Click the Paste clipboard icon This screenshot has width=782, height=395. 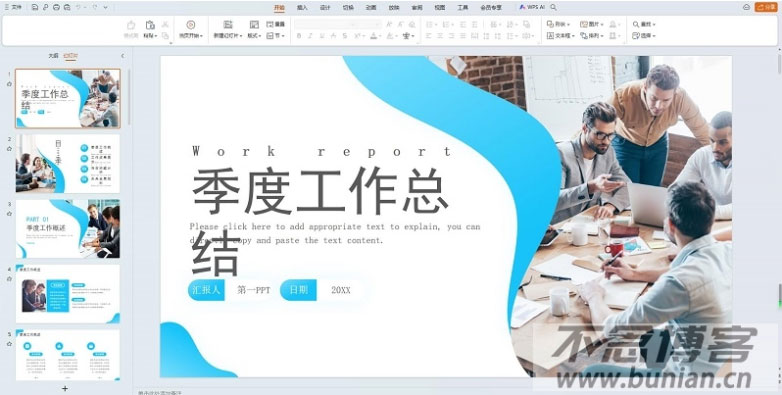(150, 25)
